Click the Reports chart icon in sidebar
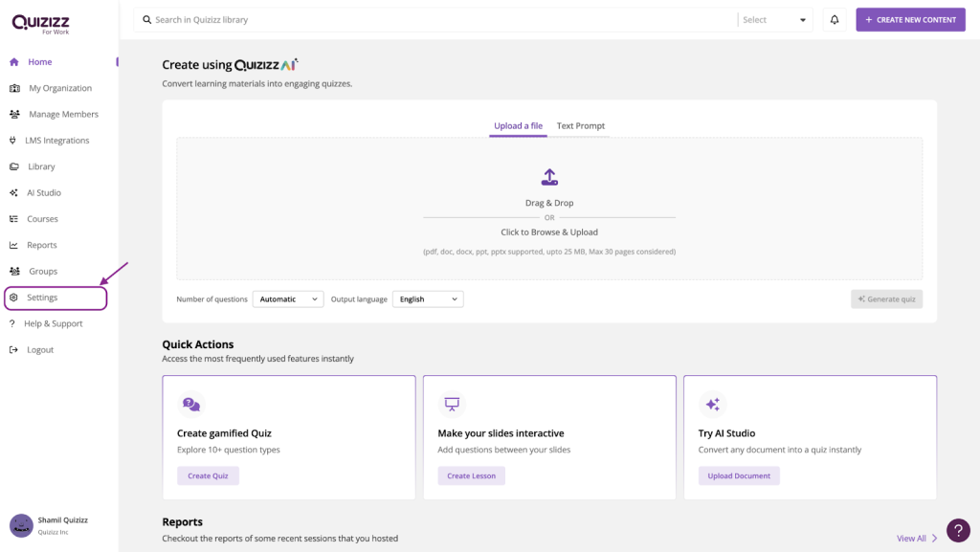This screenshot has width=980, height=552. [x=14, y=245]
